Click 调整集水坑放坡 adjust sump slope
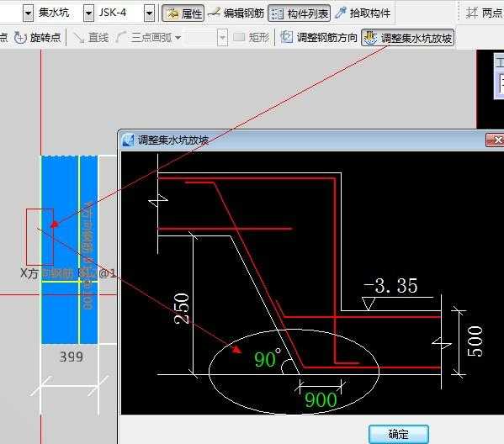The image size is (504, 444). (x=407, y=38)
